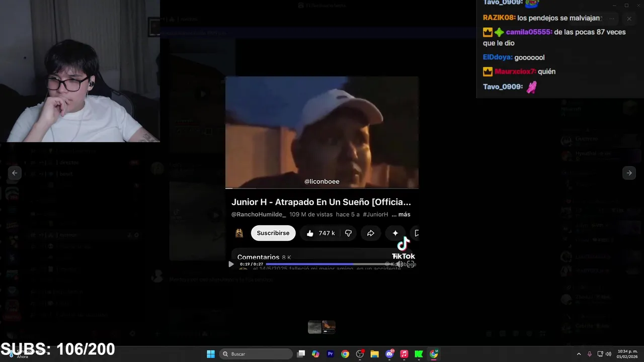Select the first thumbnail in the media strip
The width and height of the screenshot is (644, 362).
tap(314, 327)
